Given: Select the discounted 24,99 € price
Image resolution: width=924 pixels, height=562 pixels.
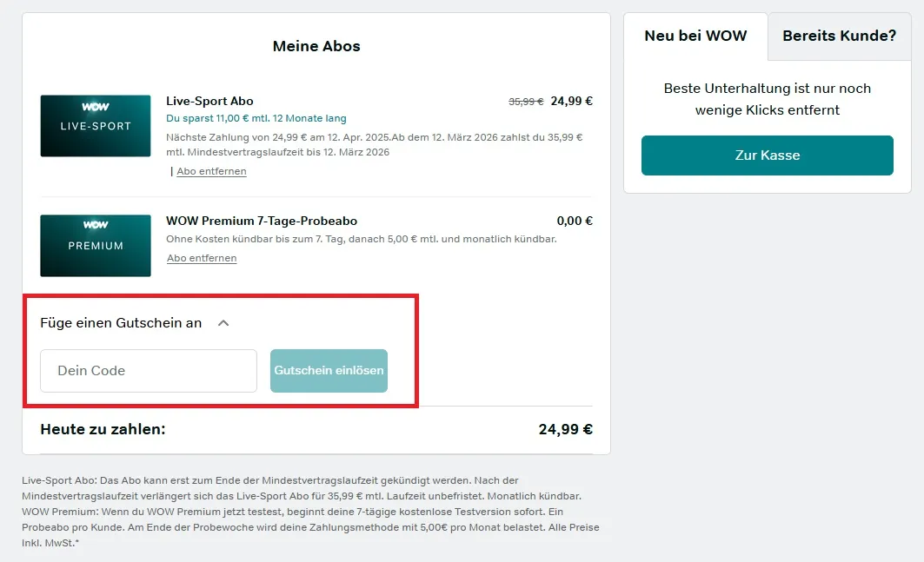Looking at the screenshot, I should (x=574, y=101).
